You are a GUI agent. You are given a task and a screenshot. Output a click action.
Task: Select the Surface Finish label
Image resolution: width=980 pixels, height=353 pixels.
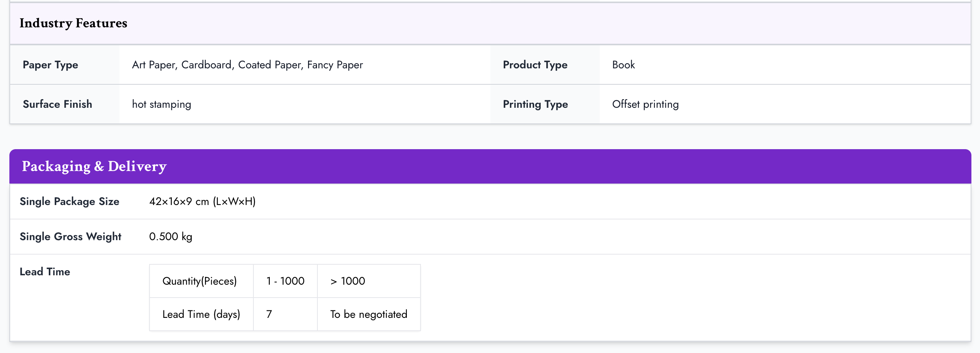point(57,104)
